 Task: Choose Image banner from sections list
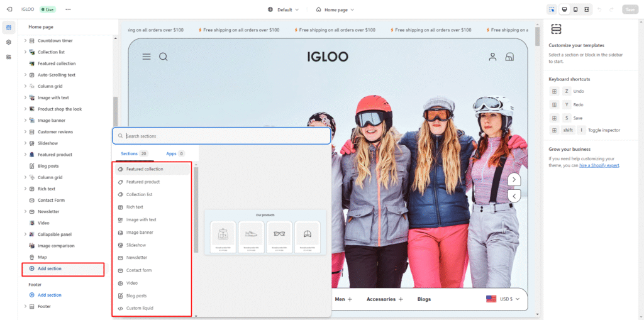pyautogui.click(x=139, y=233)
